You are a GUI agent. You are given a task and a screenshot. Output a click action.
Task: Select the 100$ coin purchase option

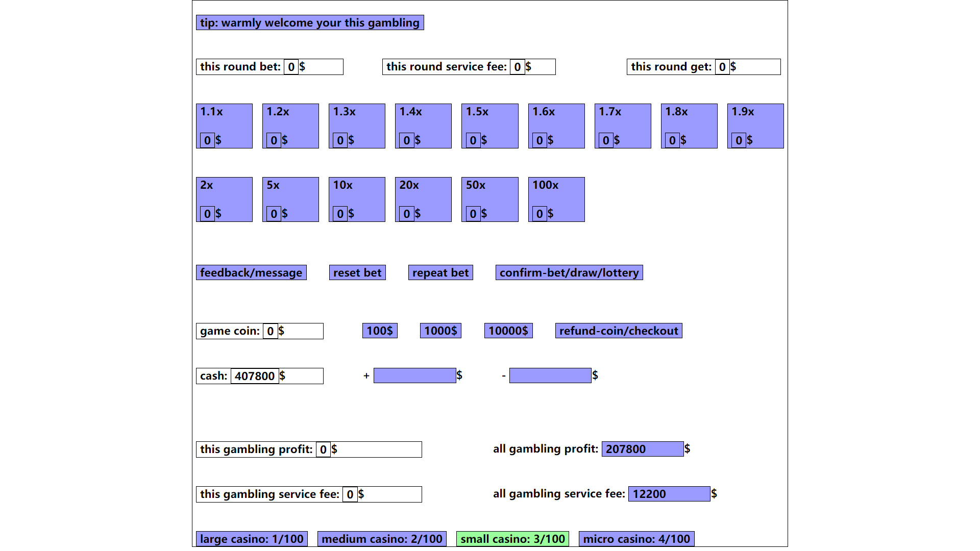pyautogui.click(x=378, y=330)
